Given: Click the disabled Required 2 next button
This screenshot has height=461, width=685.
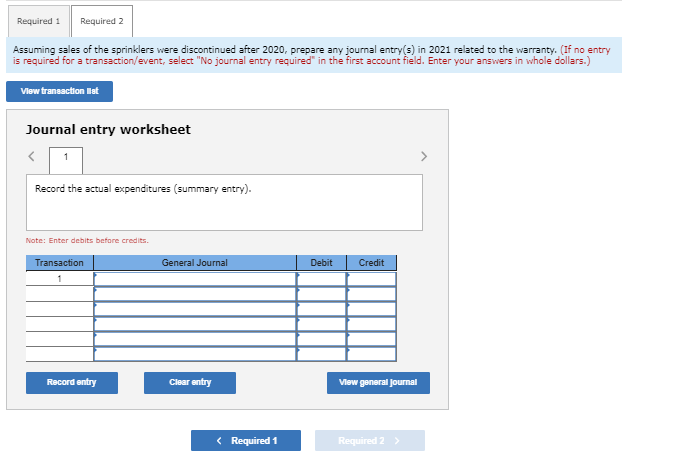Looking at the screenshot, I should click(x=370, y=440).
